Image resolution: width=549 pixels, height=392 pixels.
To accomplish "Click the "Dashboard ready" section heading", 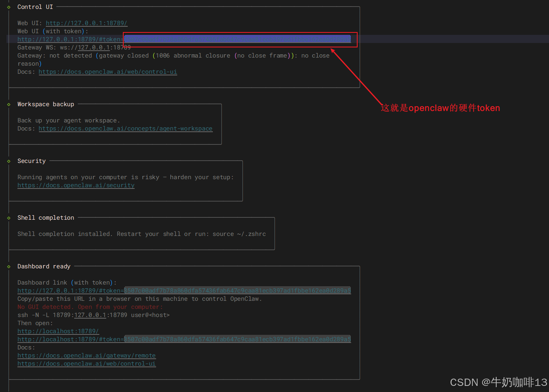I will [x=44, y=266].
